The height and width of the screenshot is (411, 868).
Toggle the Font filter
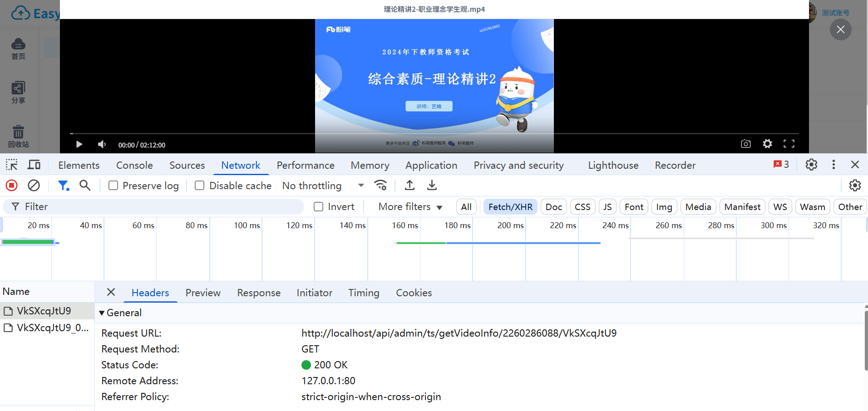(x=634, y=207)
